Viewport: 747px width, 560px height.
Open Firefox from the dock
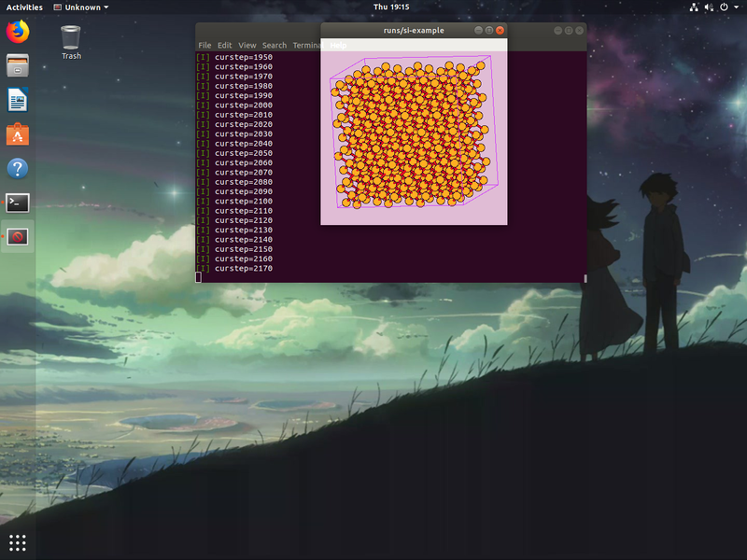pyautogui.click(x=18, y=32)
